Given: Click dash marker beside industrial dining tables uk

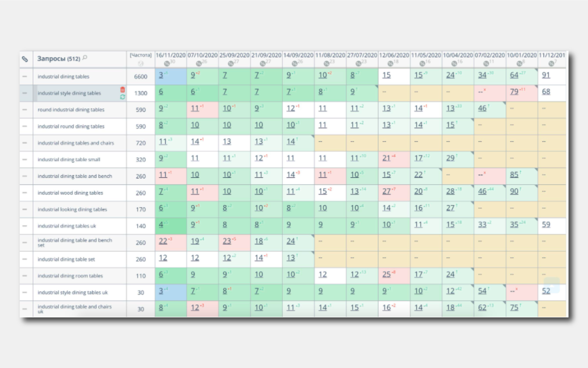Looking at the screenshot, I should click(24, 226).
